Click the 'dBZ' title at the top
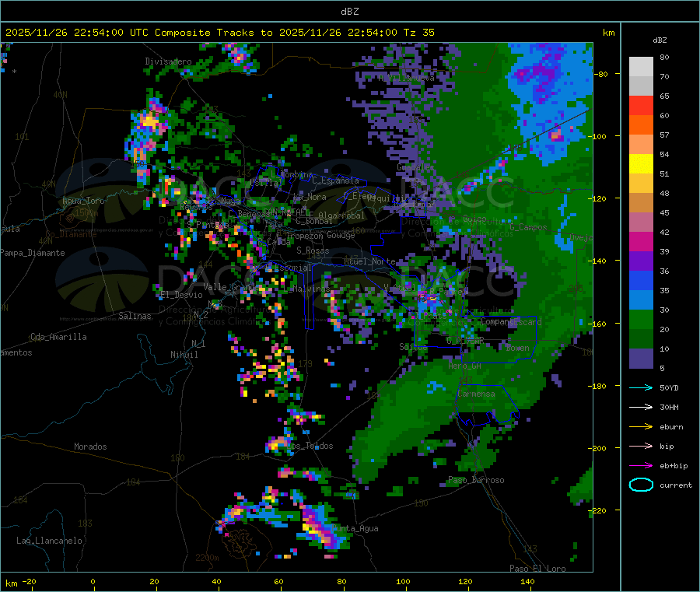This screenshot has height=592, width=700. pos(349,12)
